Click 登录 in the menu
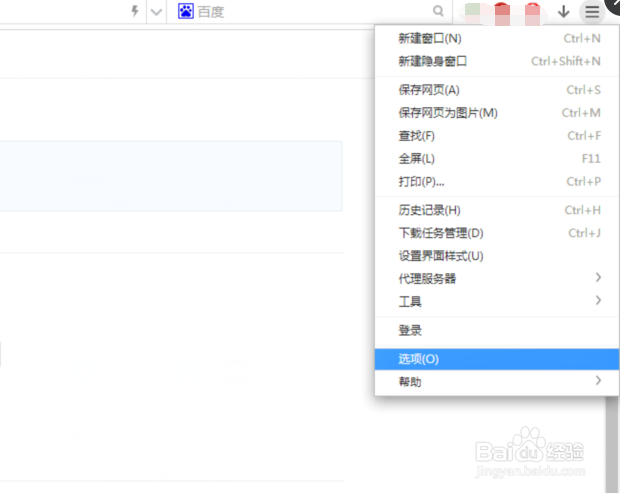The height and width of the screenshot is (493, 620). [497, 330]
